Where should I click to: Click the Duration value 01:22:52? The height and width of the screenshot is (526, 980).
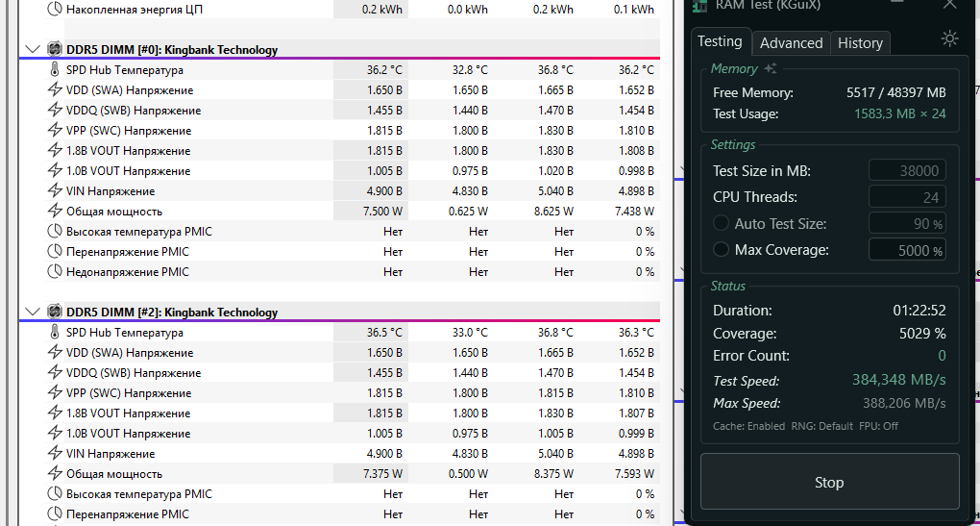click(919, 311)
